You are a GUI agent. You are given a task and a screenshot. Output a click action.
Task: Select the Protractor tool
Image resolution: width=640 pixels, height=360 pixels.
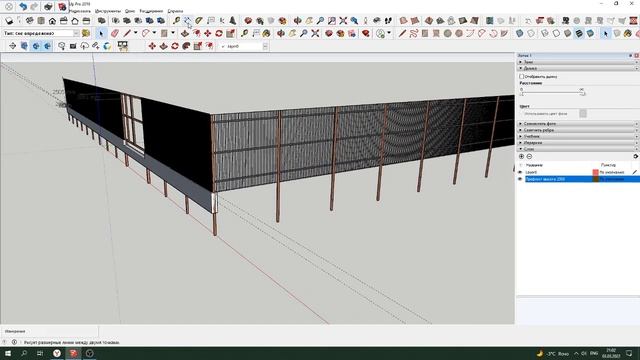pos(199,20)
